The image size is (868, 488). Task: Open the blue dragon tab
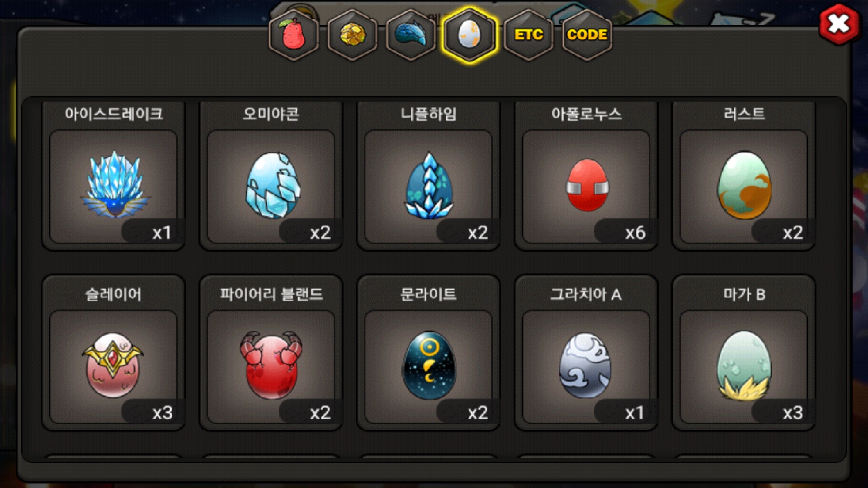[x=411, y=35]
